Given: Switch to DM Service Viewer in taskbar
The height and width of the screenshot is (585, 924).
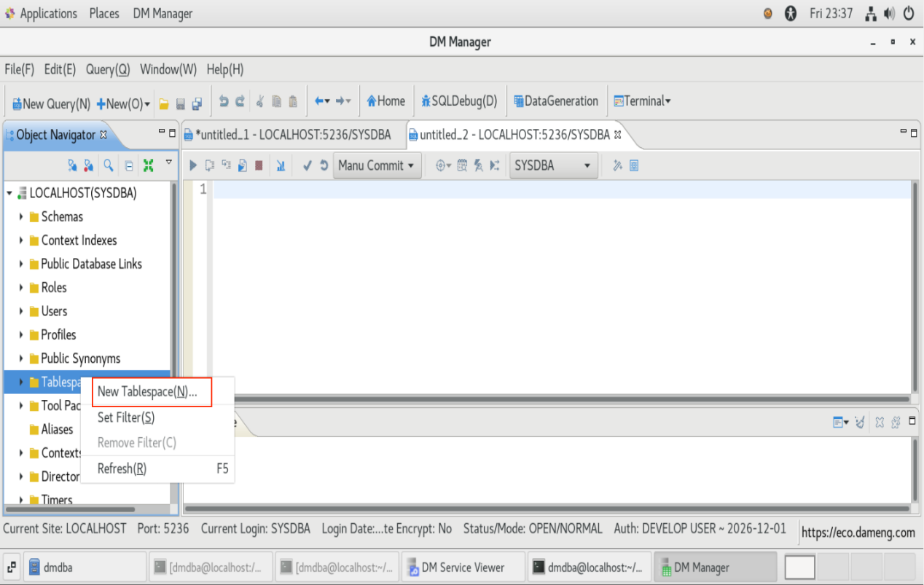Looking at the screenshot, I should pyautogui.click(x=463, y=567).
